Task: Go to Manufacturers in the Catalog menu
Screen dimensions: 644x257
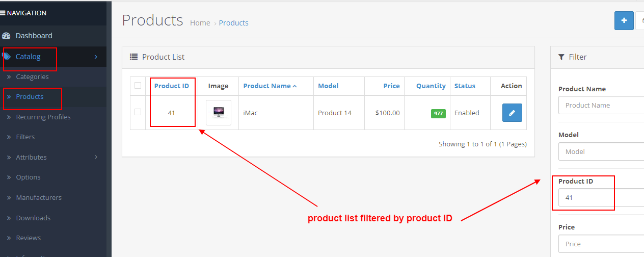Action: [39, 198]
